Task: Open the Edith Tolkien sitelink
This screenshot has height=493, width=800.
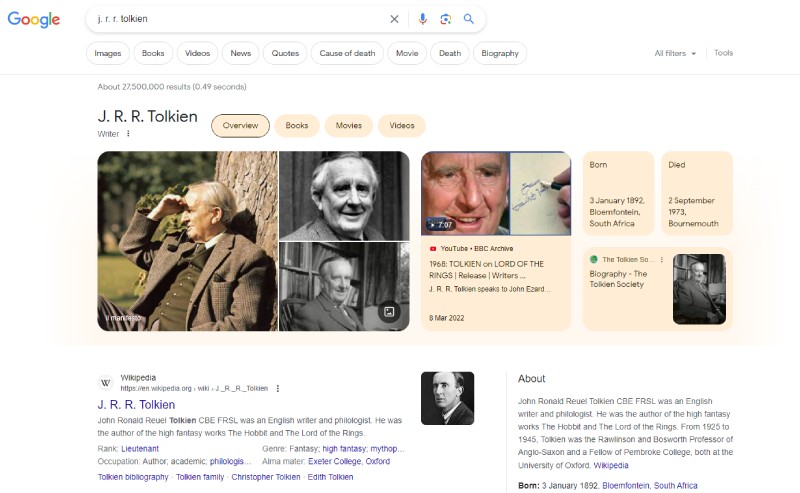Action: click(330, 477)
